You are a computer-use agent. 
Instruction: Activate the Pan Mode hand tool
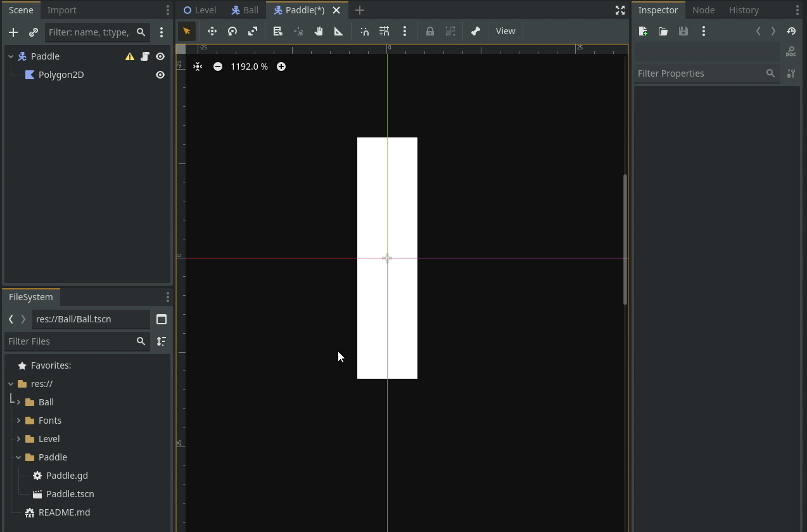(319, 31)
